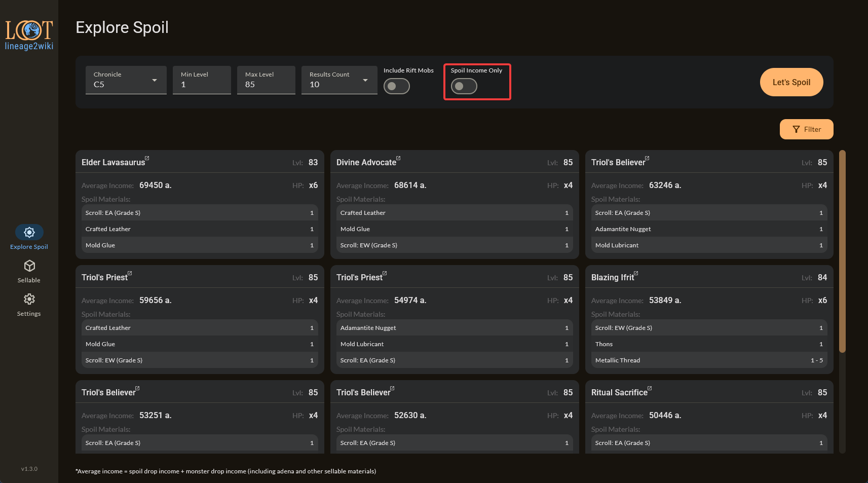This screenshot has width=868, height=483.
Task: Toggle the Include Rift Mobs switch
Action: pyautogui.click(x=396, y=86)
